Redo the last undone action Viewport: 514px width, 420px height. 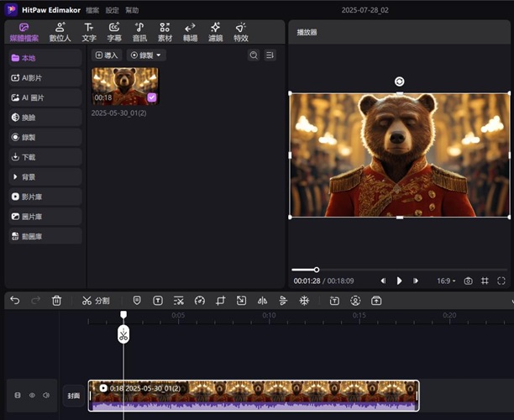(35, 301)
